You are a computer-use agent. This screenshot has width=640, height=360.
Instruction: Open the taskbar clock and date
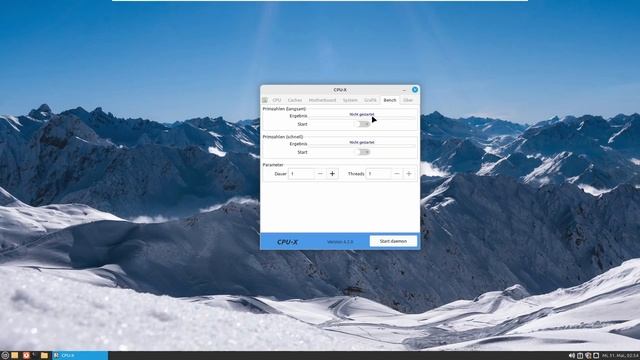point(620,356)
